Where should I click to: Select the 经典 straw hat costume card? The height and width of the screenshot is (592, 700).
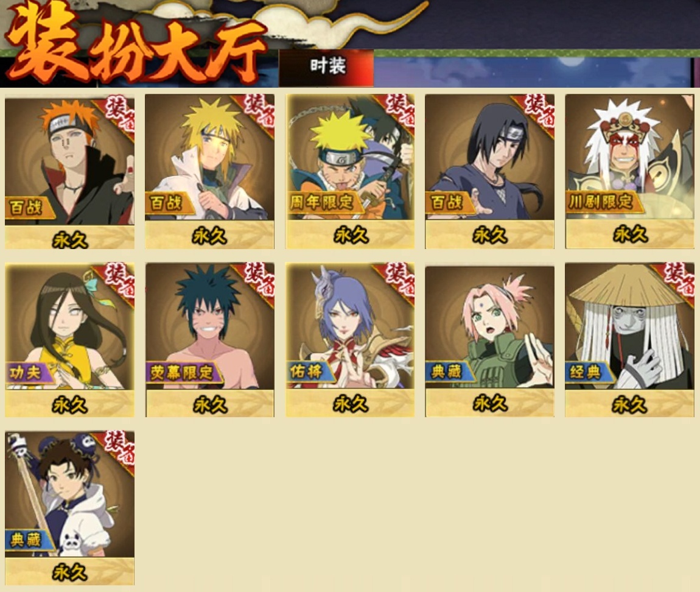pos(629,340)
